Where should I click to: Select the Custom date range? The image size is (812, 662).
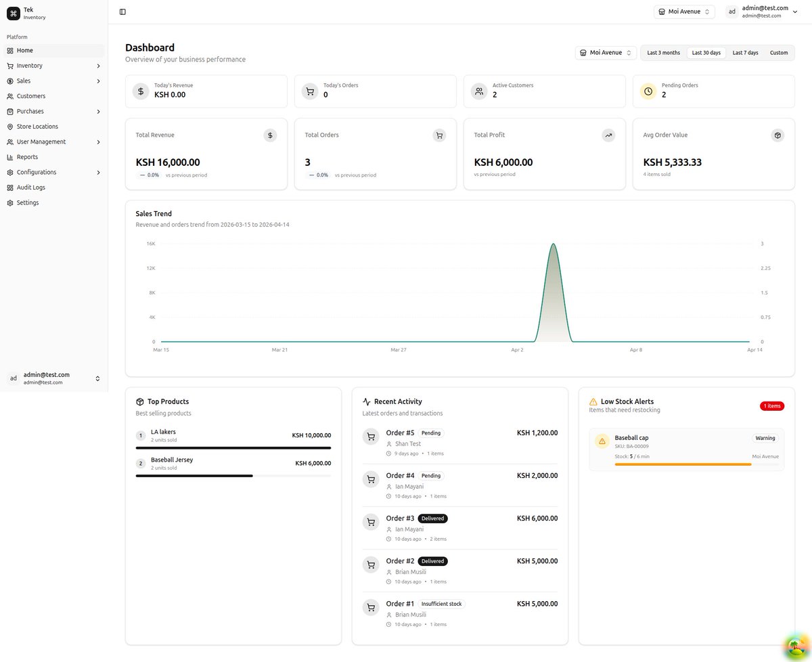click(x=779, y=53)
